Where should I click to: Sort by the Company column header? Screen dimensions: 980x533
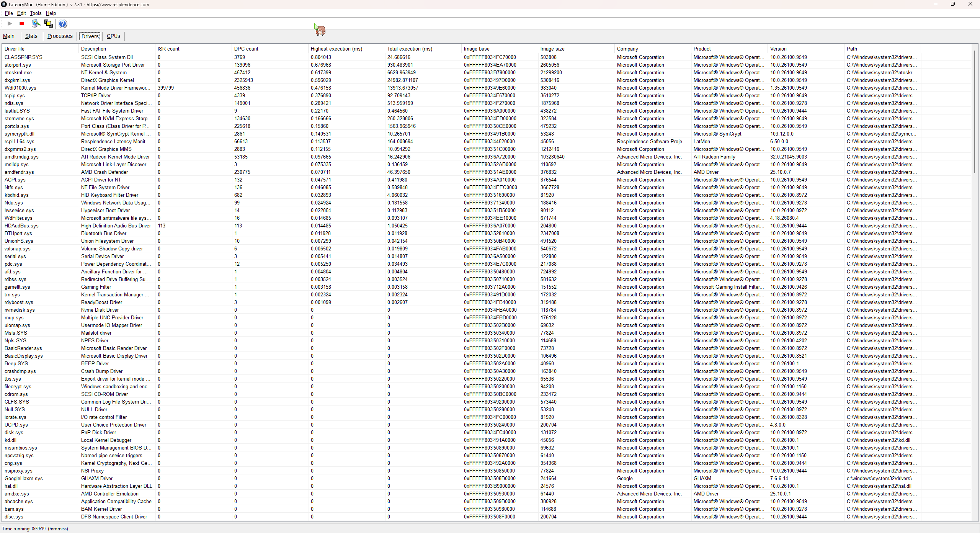click(653, 49)
